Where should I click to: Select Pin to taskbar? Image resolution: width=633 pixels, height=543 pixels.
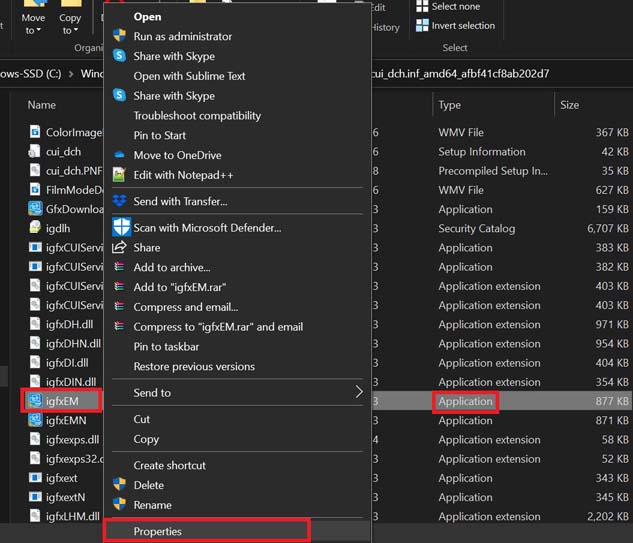(x=166, y=346)
